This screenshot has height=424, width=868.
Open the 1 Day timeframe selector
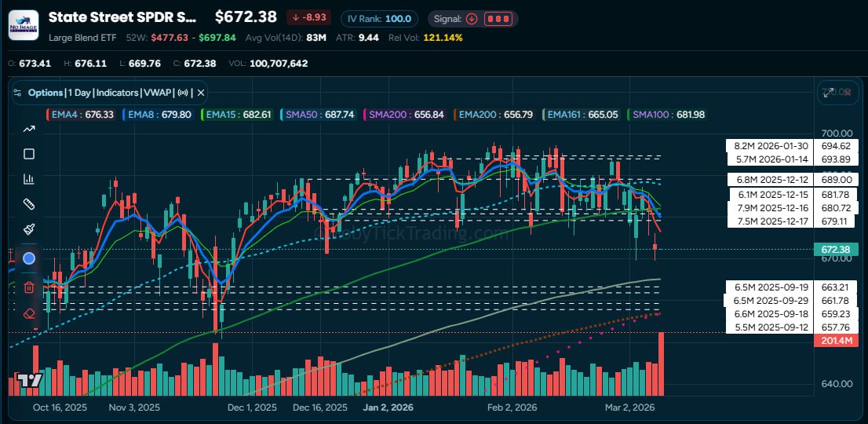pos(79,93)
